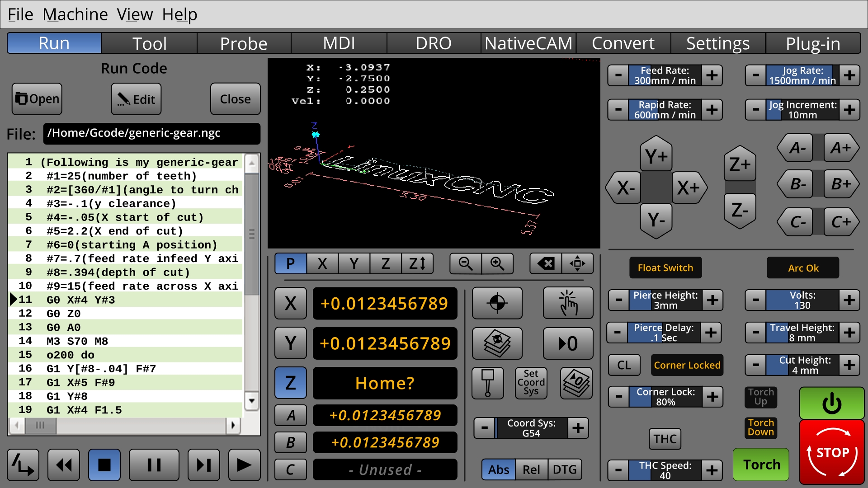This screenshot has width=868, height=488.
Task: Pause the running program
Action: [x=154, y=465]
